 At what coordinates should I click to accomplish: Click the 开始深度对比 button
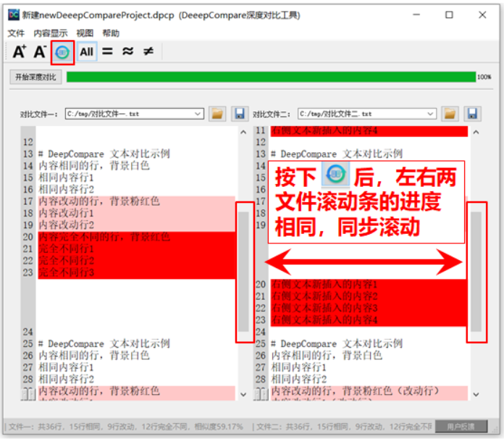click(35, 77)
